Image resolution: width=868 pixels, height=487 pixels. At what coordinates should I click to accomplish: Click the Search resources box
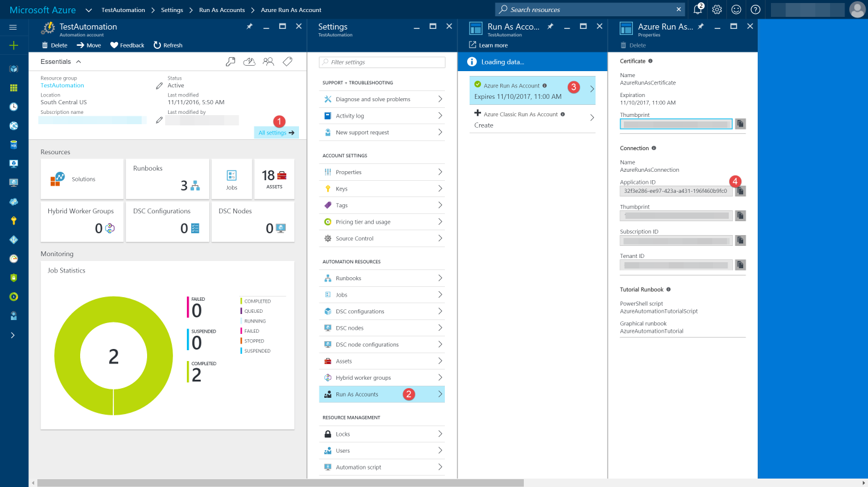[591, 10]
